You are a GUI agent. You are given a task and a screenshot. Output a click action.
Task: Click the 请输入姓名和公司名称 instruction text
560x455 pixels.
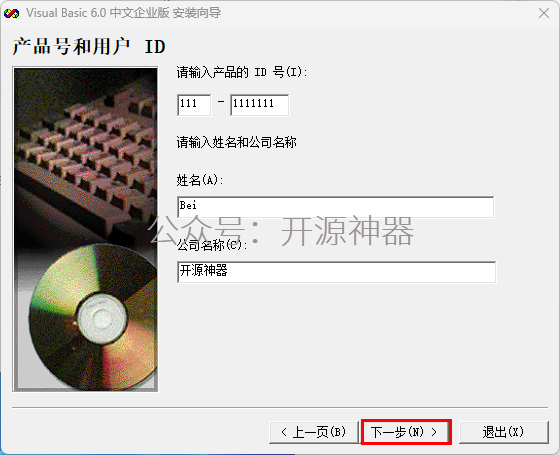tap(236, 142)
